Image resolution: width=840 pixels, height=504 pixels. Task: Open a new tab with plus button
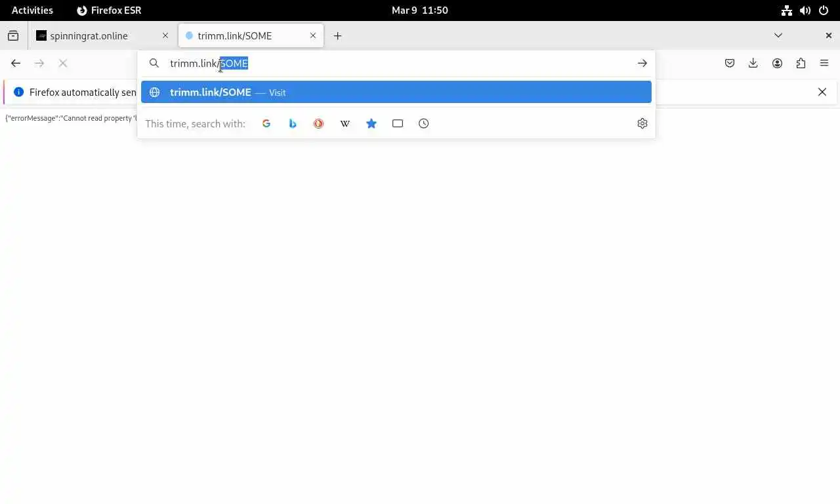coord(337,35)
